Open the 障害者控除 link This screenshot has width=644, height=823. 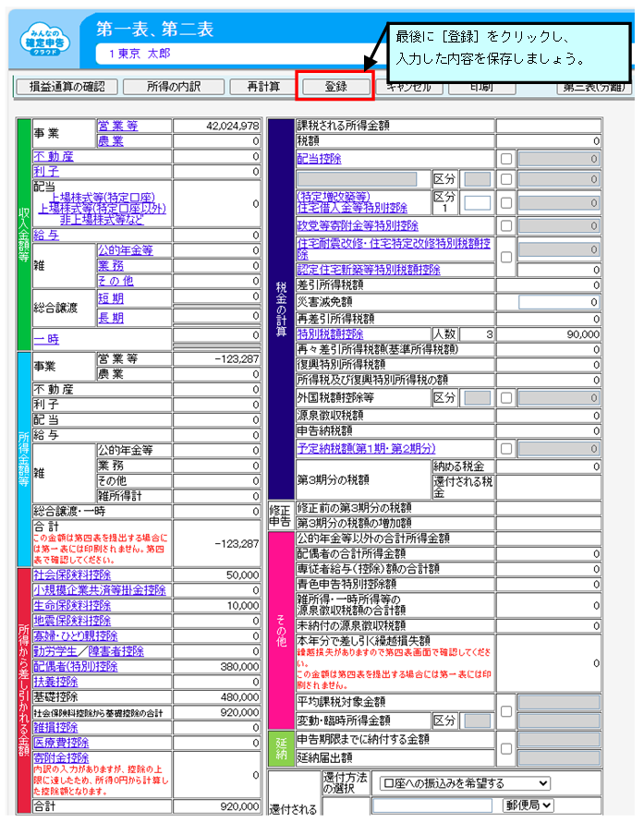pyautogui.click(x=115, y=651)
